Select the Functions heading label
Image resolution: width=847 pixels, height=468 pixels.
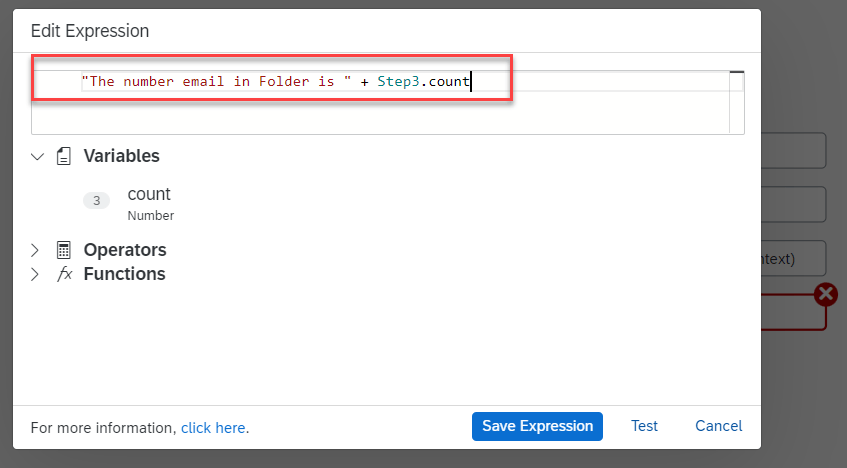[x=124, y=274]
